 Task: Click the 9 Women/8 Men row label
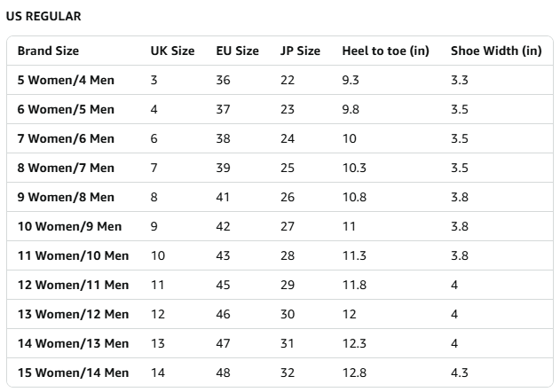(66, 197)
